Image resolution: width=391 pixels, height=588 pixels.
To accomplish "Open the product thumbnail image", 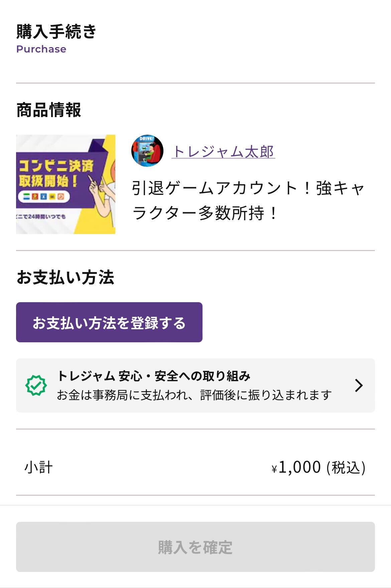I will coord(66,184).
